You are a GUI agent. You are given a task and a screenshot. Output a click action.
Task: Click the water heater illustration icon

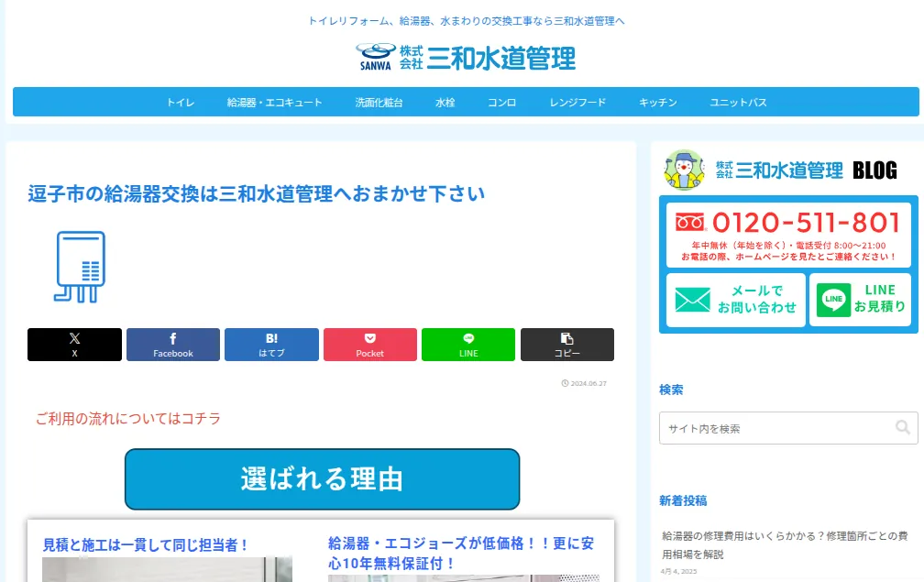[x=80, y=267]
